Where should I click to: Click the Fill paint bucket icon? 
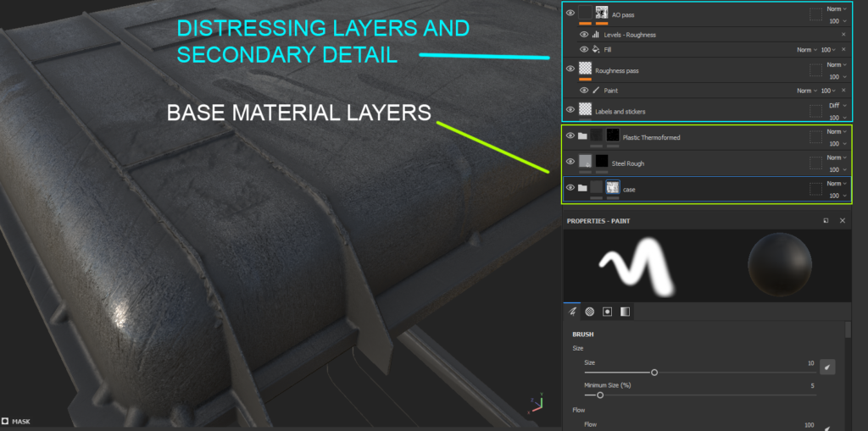tap(596, 50)
